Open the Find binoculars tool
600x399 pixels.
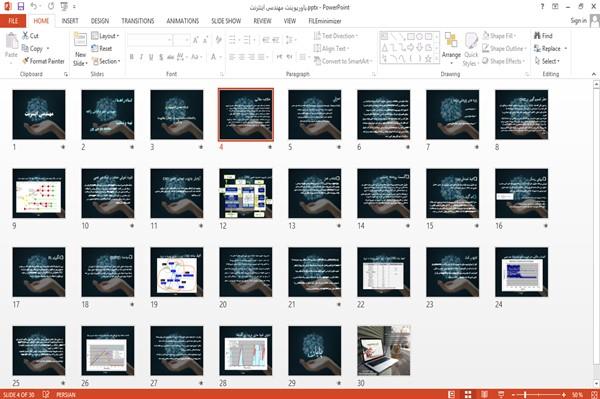coord(537,36)
